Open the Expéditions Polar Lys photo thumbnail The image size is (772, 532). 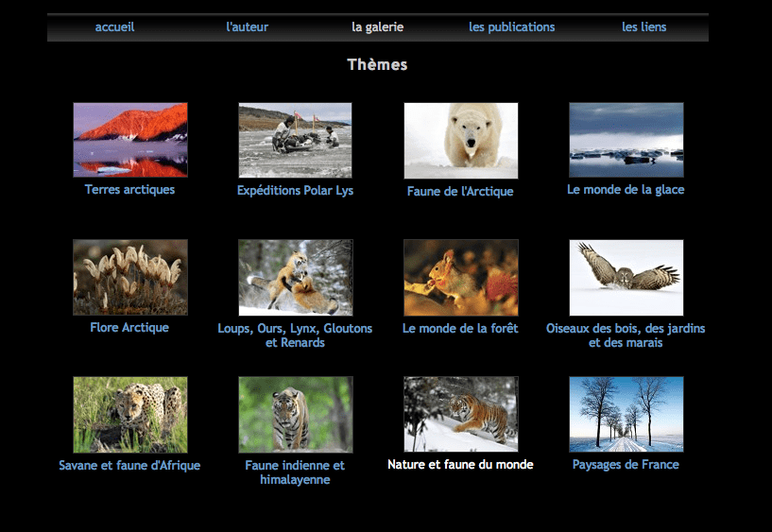pos(295,140)
